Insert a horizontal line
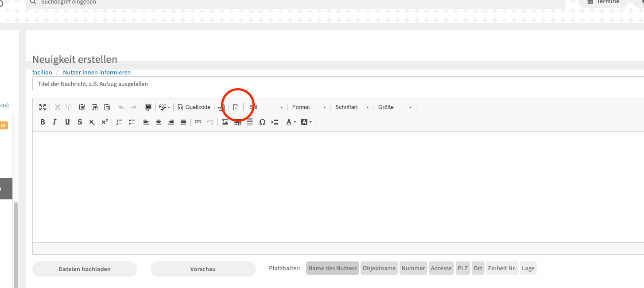Image resolution: width=644 pixels, height=288 pixels. coord(250,122)
